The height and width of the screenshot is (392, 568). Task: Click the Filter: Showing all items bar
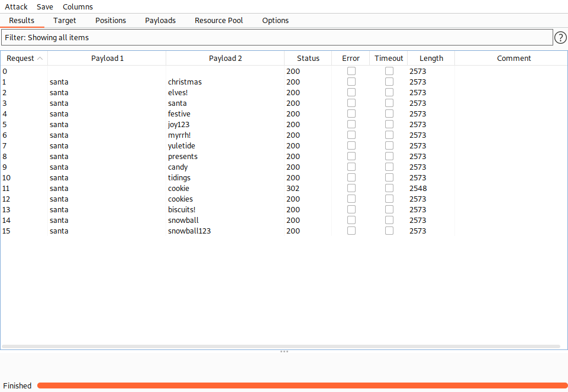click(277, 37)
